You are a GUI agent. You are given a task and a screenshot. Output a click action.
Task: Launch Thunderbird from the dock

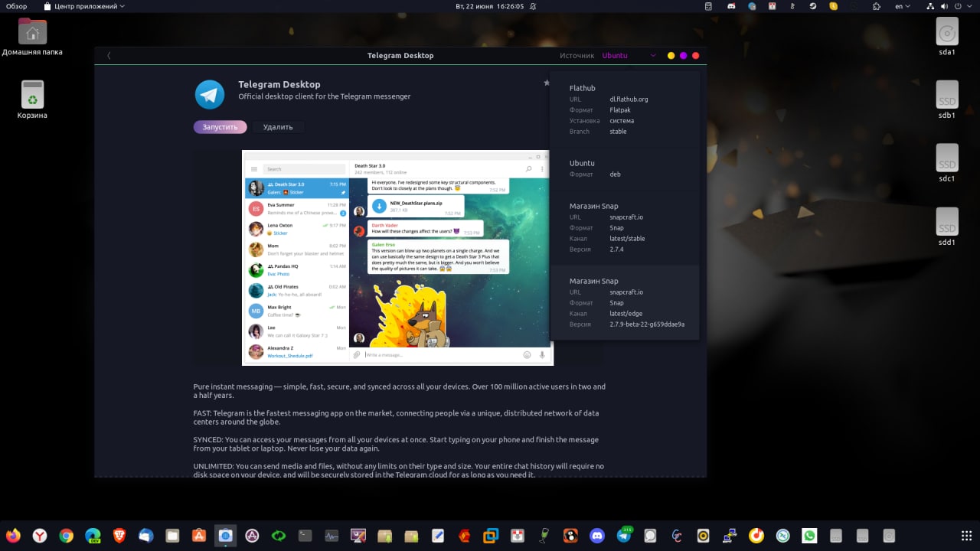(x=145, y=536)
